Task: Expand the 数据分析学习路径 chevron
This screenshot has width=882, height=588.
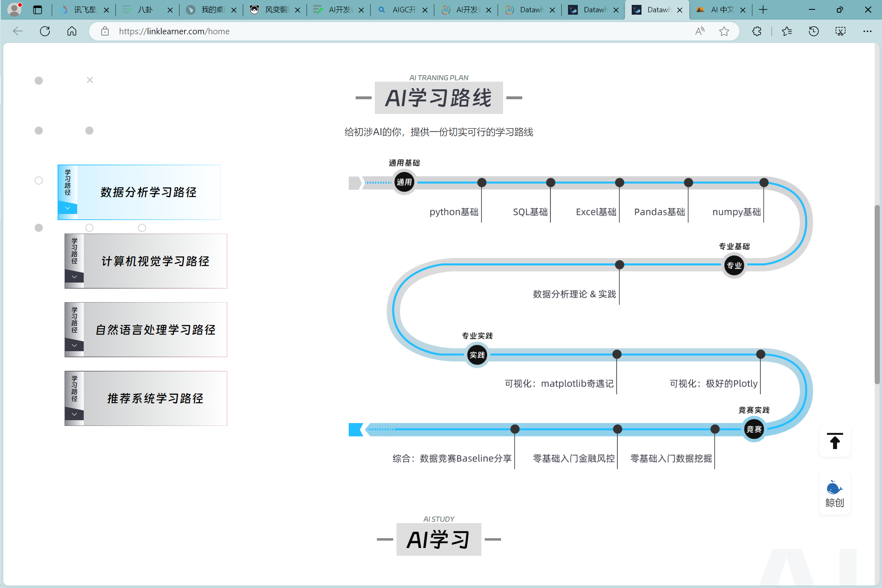Action: tap(68, 208)
